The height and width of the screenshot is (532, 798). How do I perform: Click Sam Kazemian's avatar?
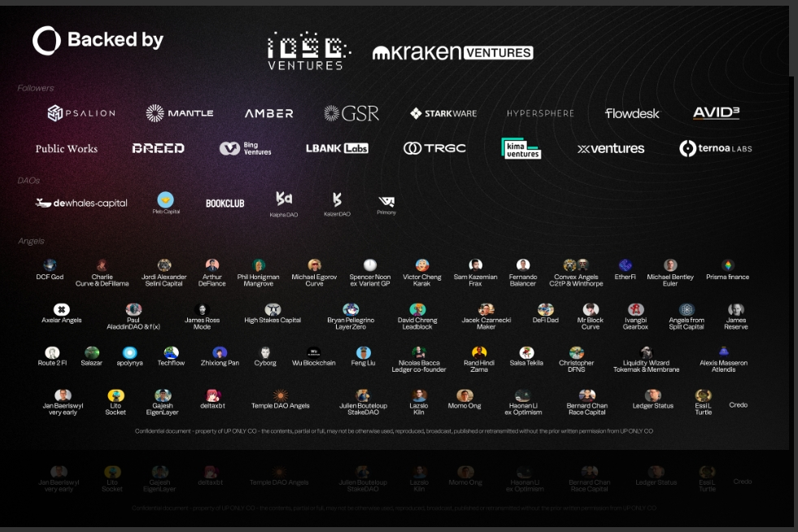(475, 264)
